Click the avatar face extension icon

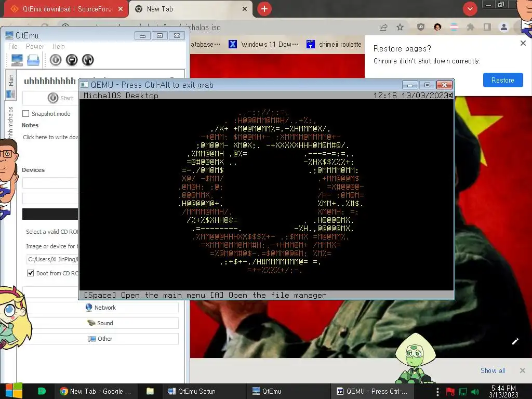pyautogui.click(x=437, y=27)
